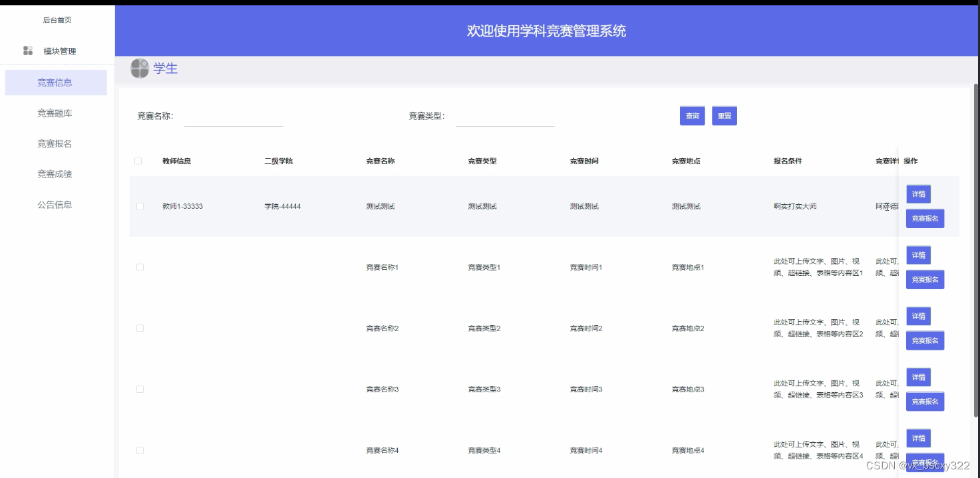Open 竞赛成绩 sidebar menu item

(55, 174)
